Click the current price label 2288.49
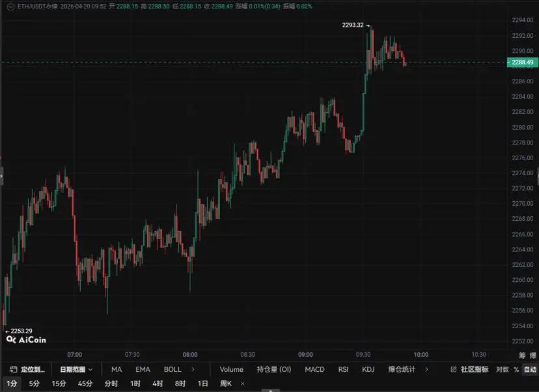Viewport: 539px width, 392px height. 523,63
